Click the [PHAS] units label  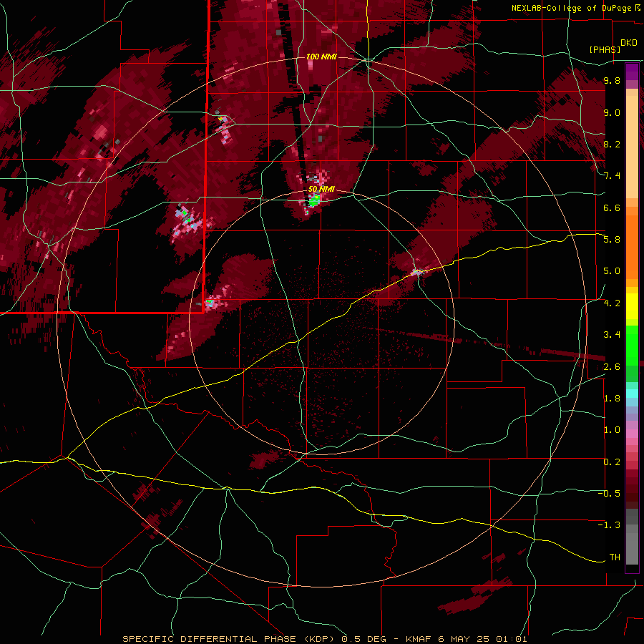(605, 50)
